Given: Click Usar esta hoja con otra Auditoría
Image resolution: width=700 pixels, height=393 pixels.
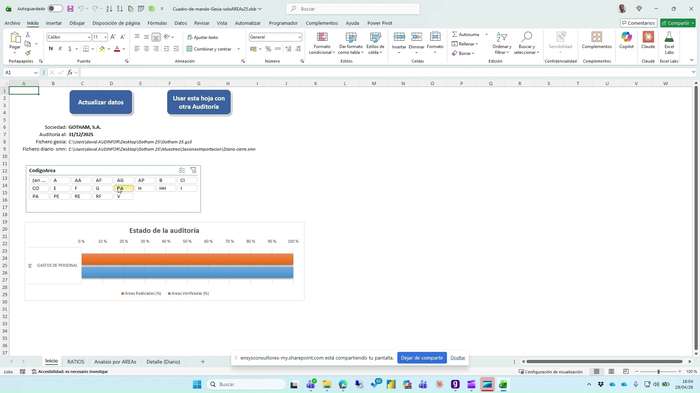Looking at the screenshot, I should click(199, 102).
